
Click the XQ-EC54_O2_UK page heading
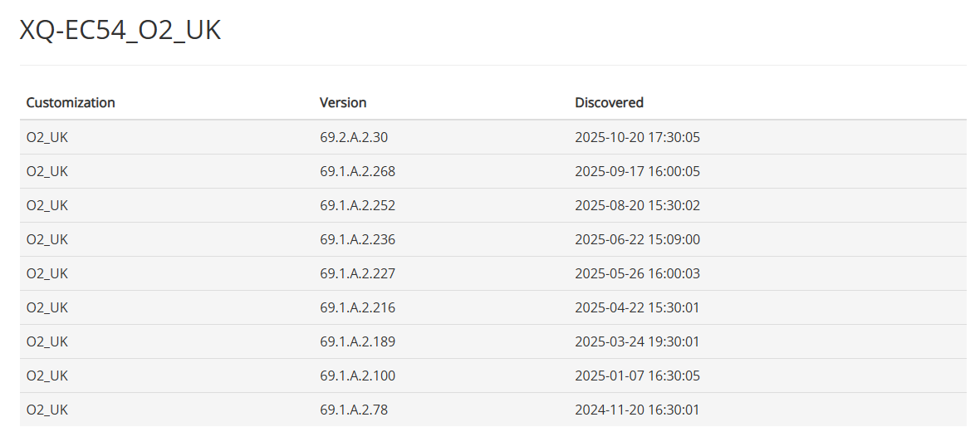click(x=120, y=31)
